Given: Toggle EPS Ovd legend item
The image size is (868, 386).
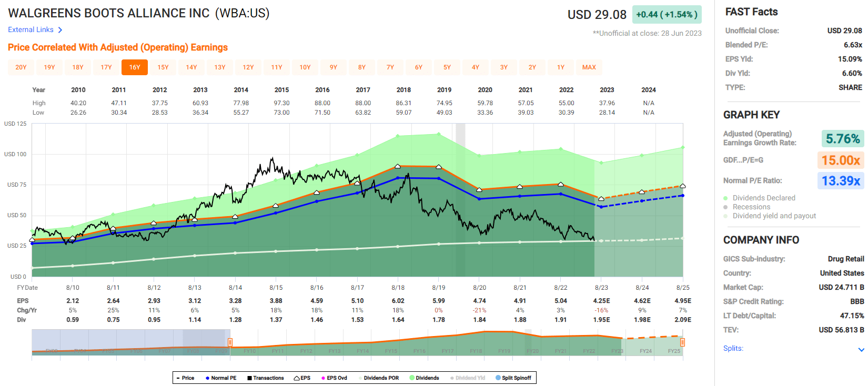Looking at the screenshot, I should (x=334, y=378).
